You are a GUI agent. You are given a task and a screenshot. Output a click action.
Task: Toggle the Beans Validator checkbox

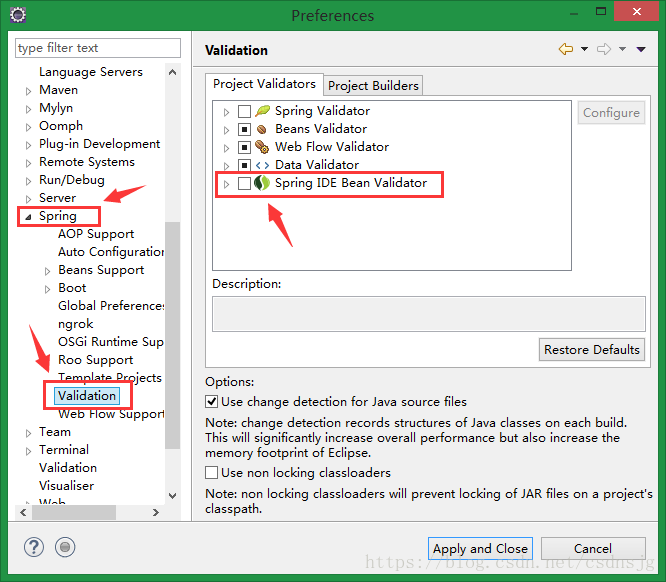coord(244,129)
